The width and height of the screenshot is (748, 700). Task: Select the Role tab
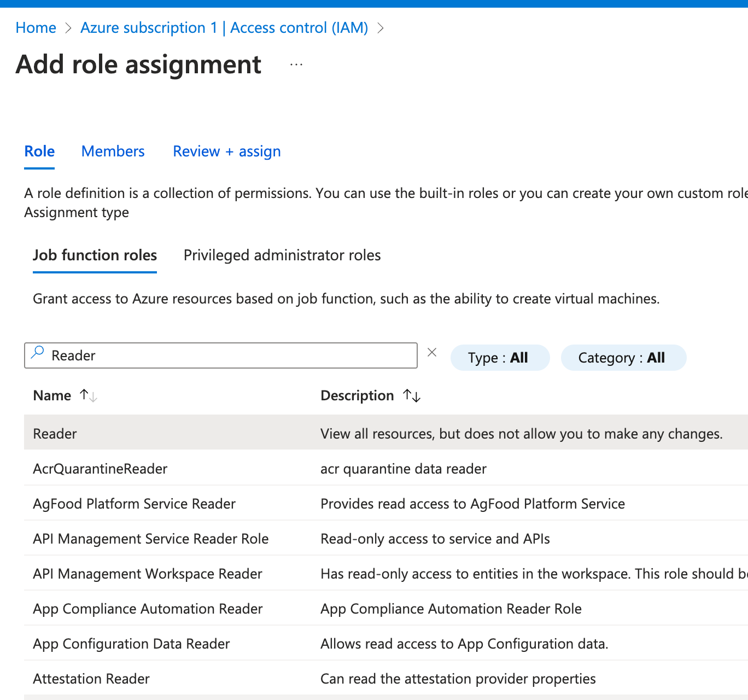point(39,151)
